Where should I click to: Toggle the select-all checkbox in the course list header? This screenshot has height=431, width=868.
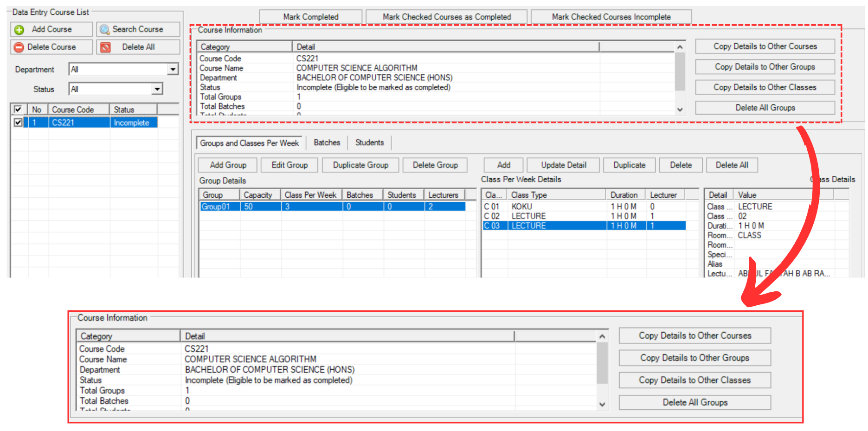click(18, 109)
